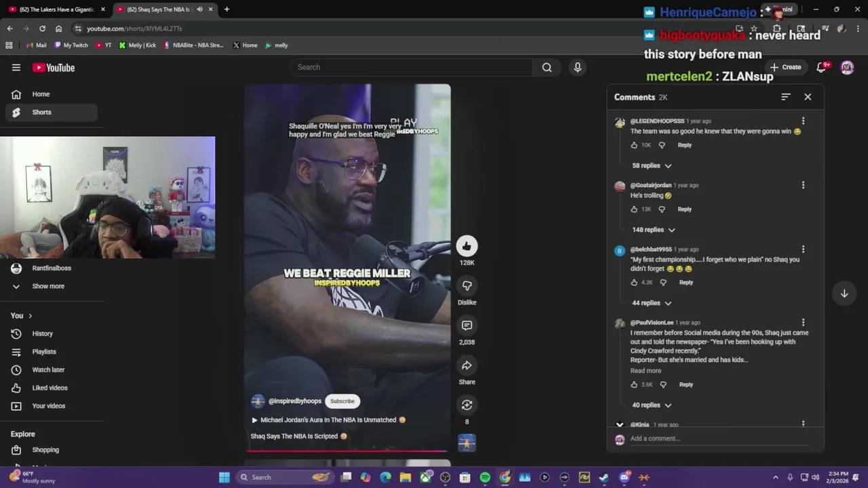Reply to the PaulVisionLee comment
The height and width of the screenshot is (488, 868).
[x=686, y=385]
